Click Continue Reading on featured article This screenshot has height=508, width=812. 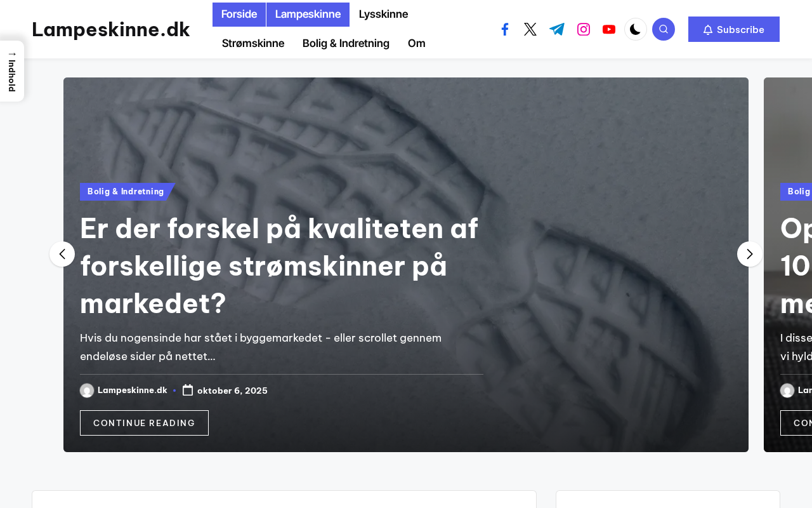pyautogui.click(x=144, y=423)
